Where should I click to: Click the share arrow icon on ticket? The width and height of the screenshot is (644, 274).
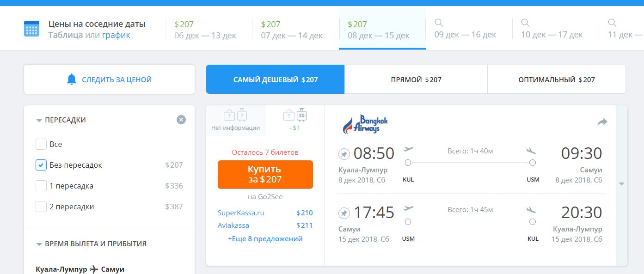602,122
